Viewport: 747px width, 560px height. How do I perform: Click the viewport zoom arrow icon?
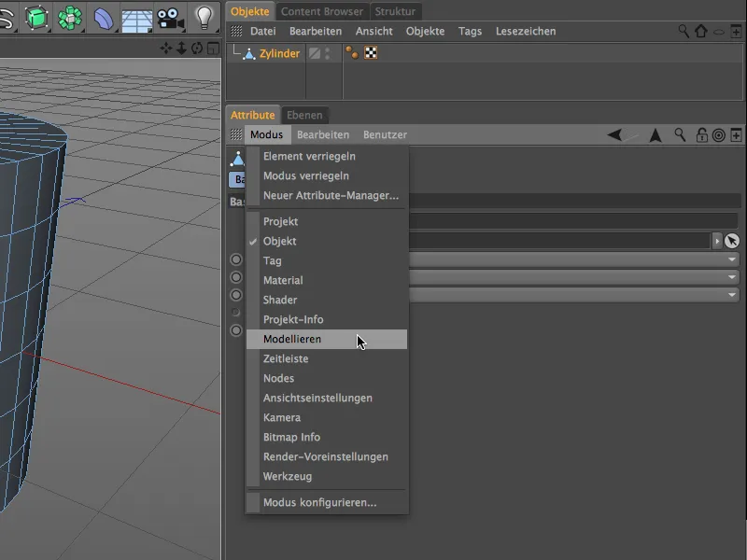181,49
